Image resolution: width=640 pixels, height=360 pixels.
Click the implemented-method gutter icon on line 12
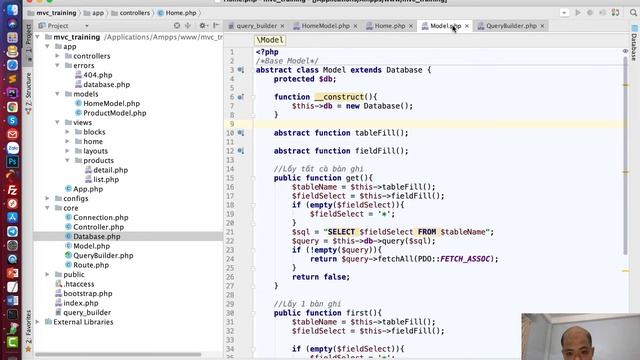pos(241,151)
